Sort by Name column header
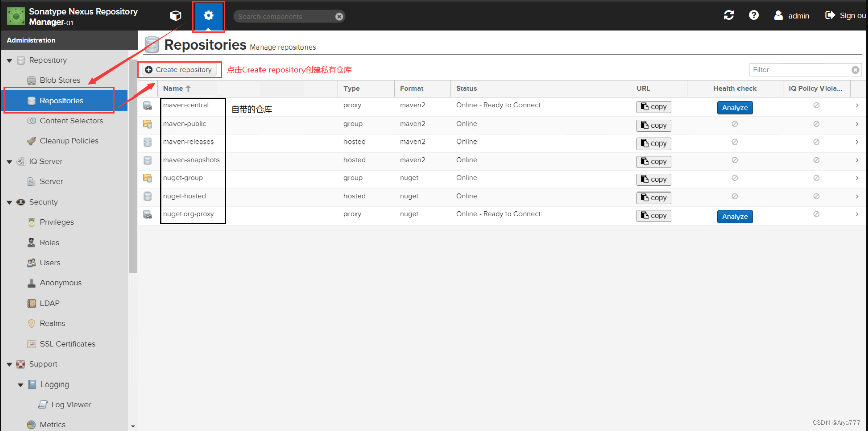This screenshot has height=431, width=868. coord(248,88)
